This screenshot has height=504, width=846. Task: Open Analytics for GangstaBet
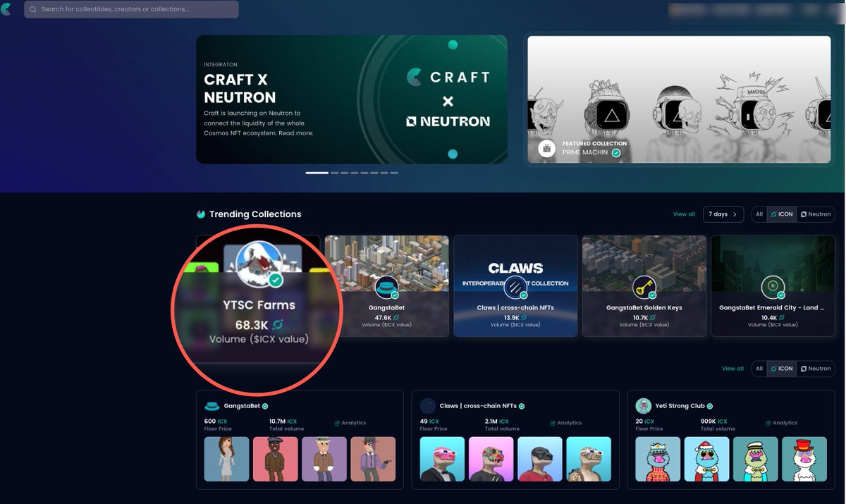[350, 423]
